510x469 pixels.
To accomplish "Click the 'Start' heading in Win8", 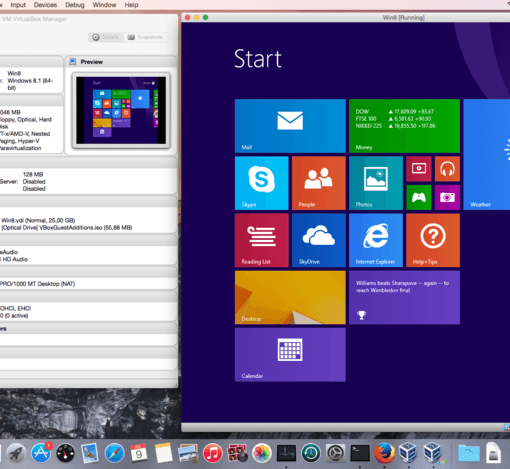I will [x=258, y=59].
